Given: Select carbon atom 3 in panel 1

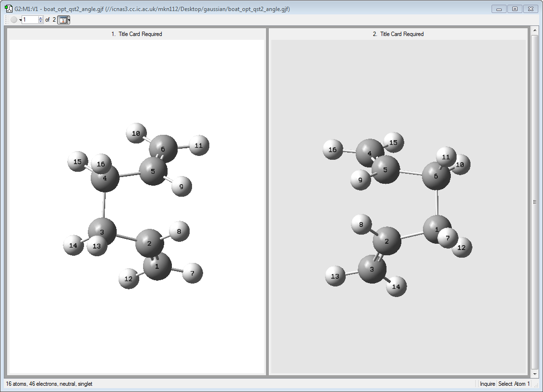Looking at the screenshot, I should click(102, 232).
